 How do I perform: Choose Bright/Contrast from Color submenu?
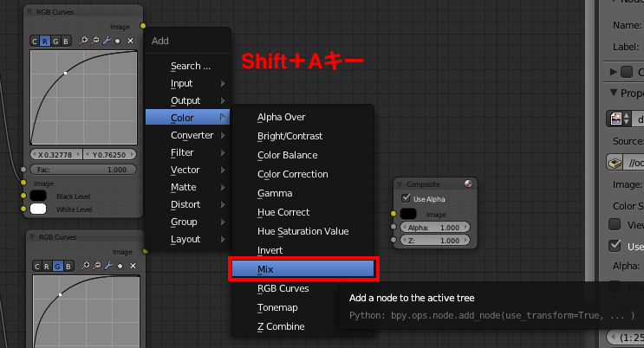click(303, 136)
